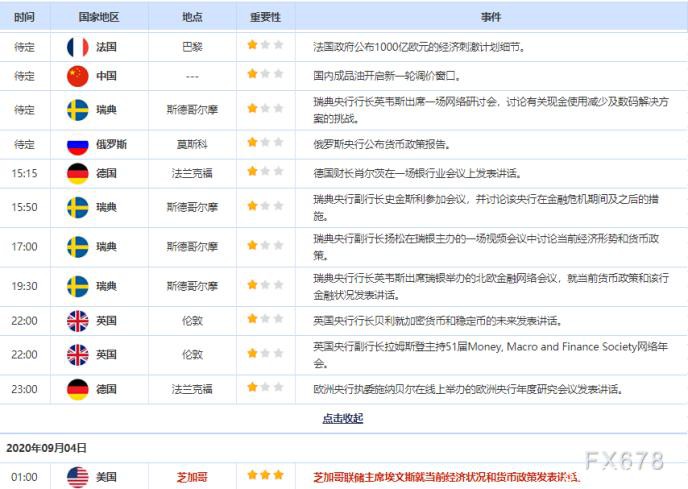This screenshot has width=688, height=489.
Task: Click the 地点 column header
Action: coord(192,17)
